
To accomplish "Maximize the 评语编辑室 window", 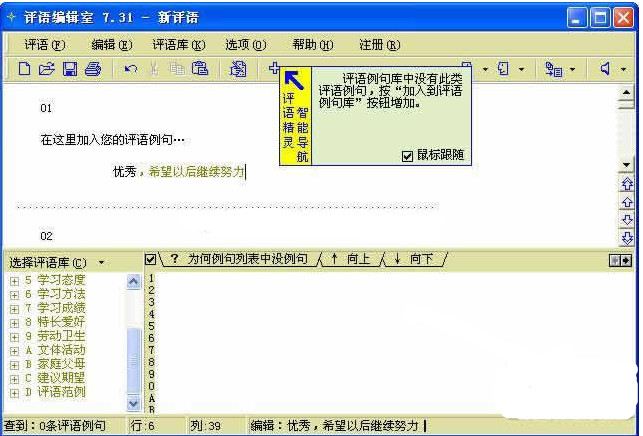I will click(x=600, y=18).
